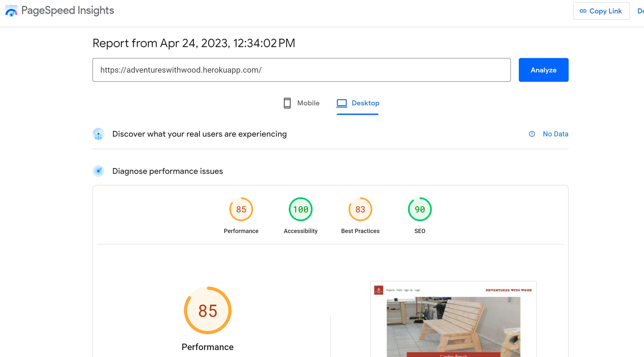Click the mobile phone icon
Image resolution: width=644 pixels, height=357 pixels.
click(287, 103)
